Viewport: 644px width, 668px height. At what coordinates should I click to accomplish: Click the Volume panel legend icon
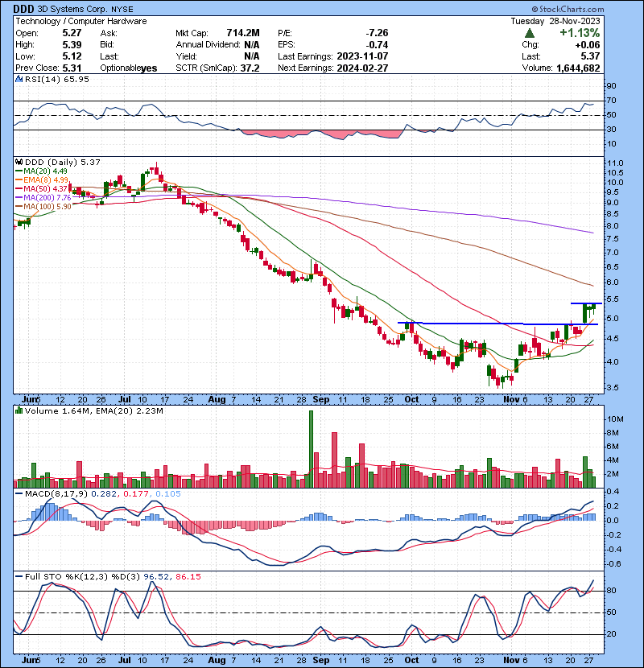(x=19, y=410)
